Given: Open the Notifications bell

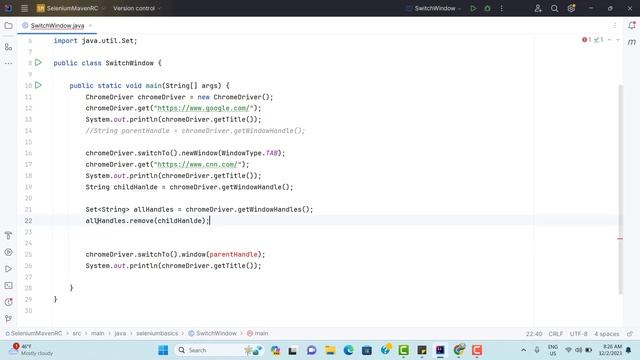Looking at the screenshot, I should pos(632,25).
